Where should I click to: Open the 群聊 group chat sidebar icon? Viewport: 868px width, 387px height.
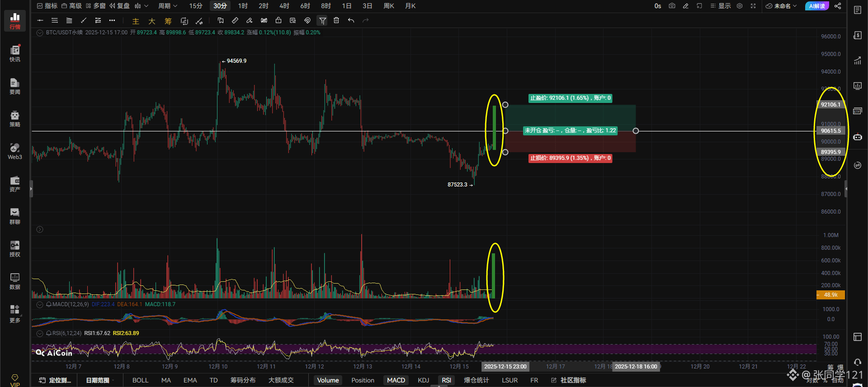tap(15, 216)
